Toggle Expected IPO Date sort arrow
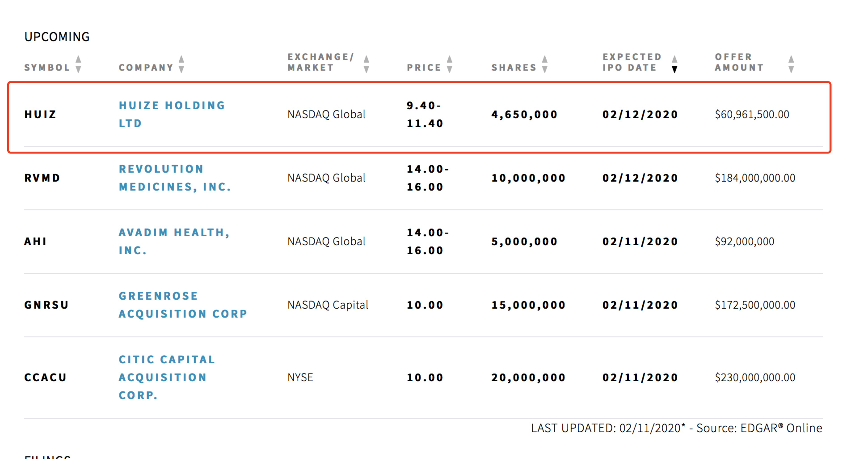The height and width of the screenshot is (459, 868). click(x=674, y=64)
